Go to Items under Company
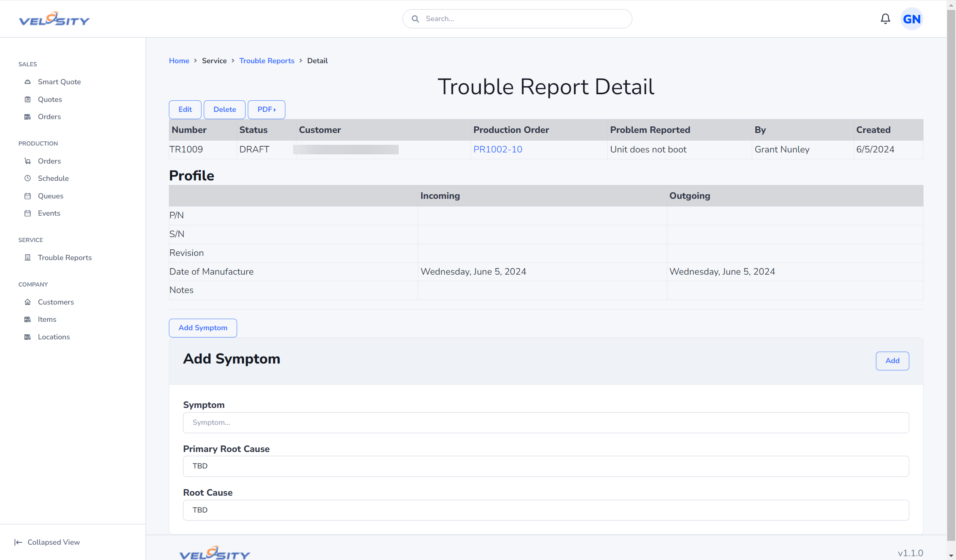 [x=47, y=319]
